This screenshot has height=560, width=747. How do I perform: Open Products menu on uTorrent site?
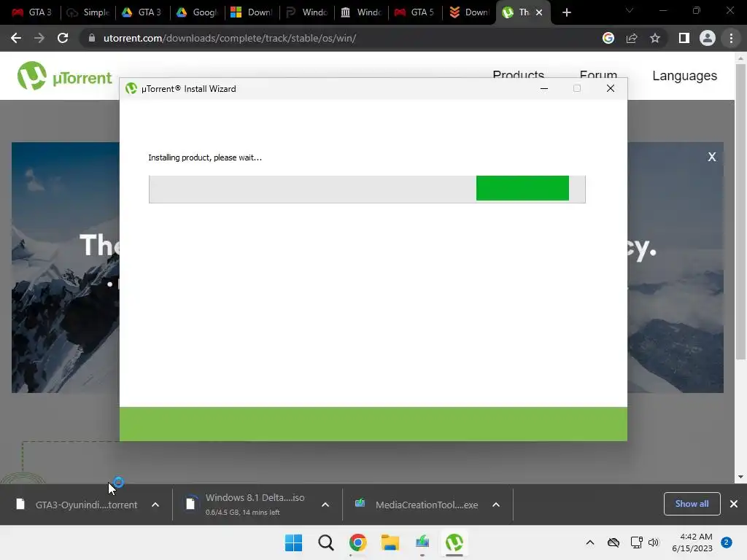[519, 74]
